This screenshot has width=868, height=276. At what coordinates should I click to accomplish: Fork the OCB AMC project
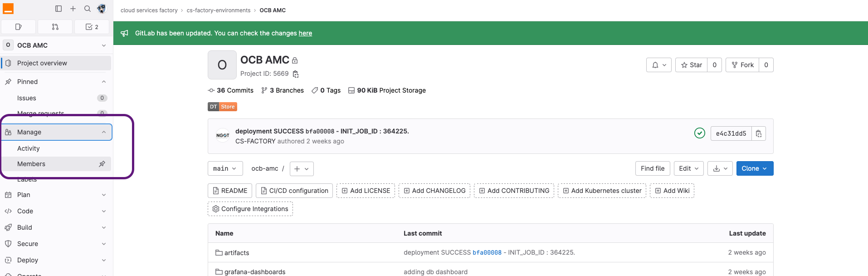[x=742, y=65]
